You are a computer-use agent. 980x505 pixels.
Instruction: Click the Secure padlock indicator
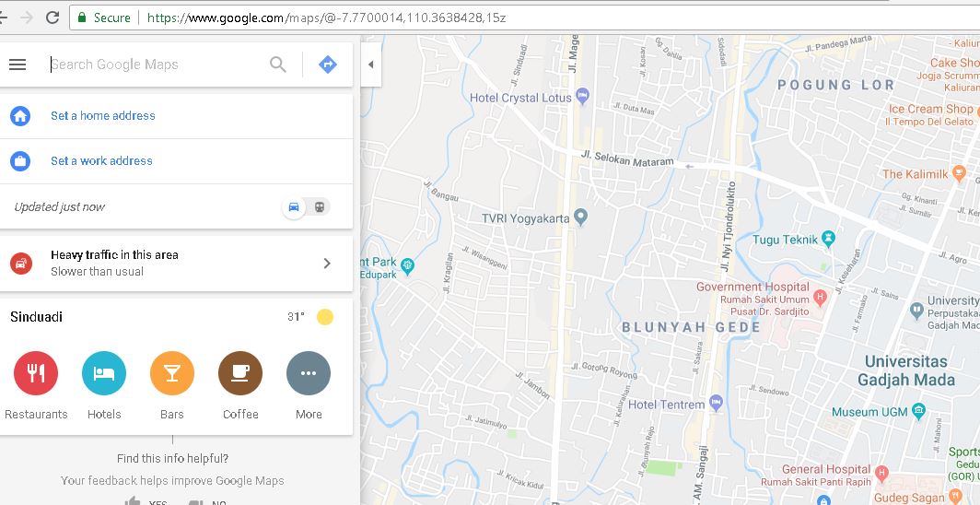tap(82, 18)
